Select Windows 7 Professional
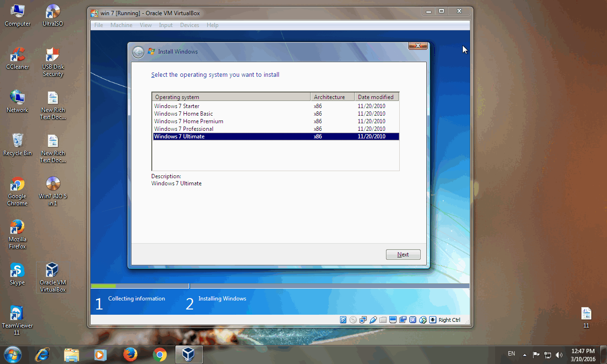Screen dimensions: 607x364 pyautogui.click(x=275, y=129)
